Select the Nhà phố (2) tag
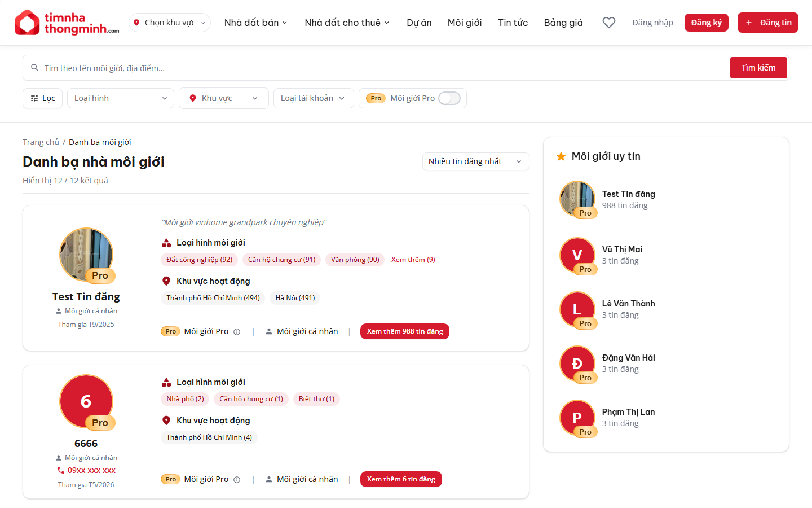Viewport: 812px width, 508px height. (185, 399)
